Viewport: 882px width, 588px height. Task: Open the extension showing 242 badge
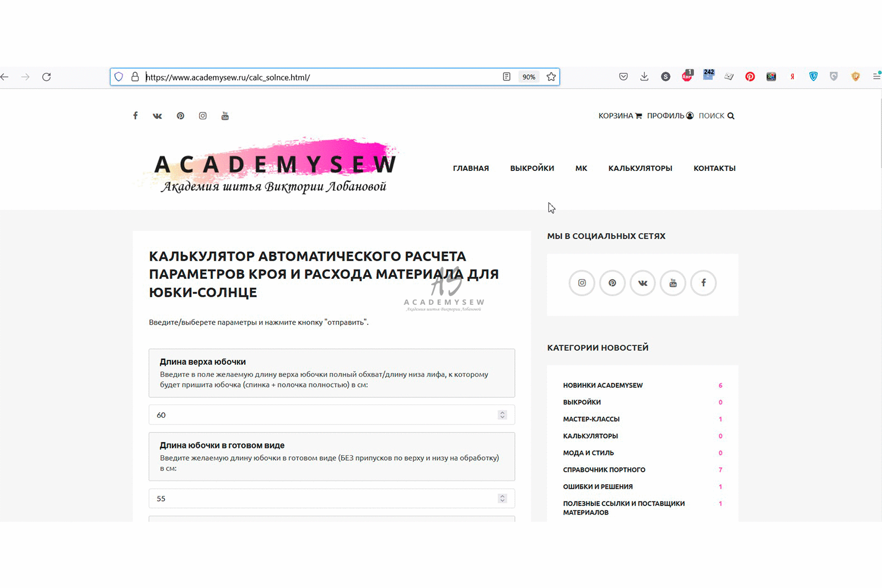(x=708, y=75)
